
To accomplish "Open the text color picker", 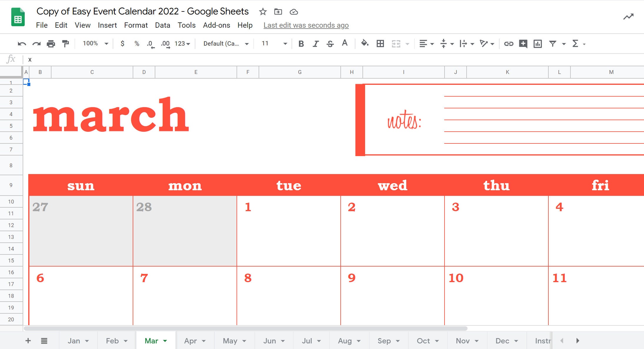I will [345, 44].
